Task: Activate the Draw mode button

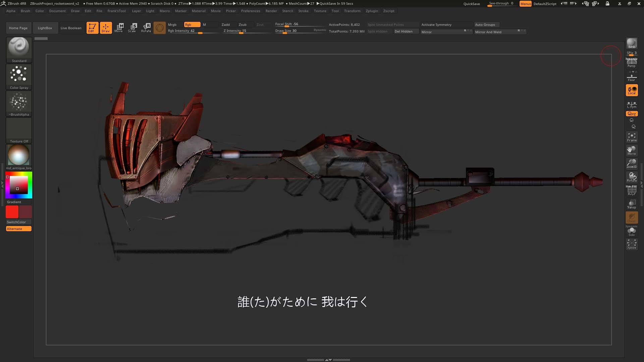Action: (x=106, y=28)
